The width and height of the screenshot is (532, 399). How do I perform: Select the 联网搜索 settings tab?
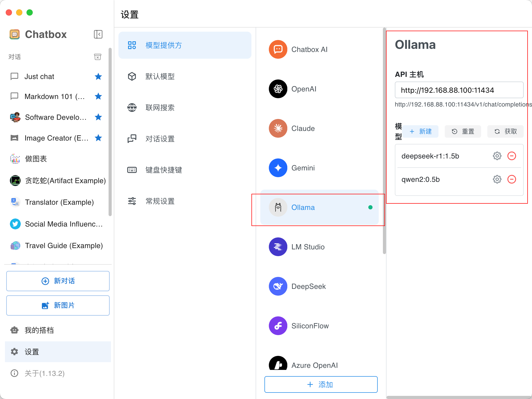pyautogui.click(x=185, y=108)
